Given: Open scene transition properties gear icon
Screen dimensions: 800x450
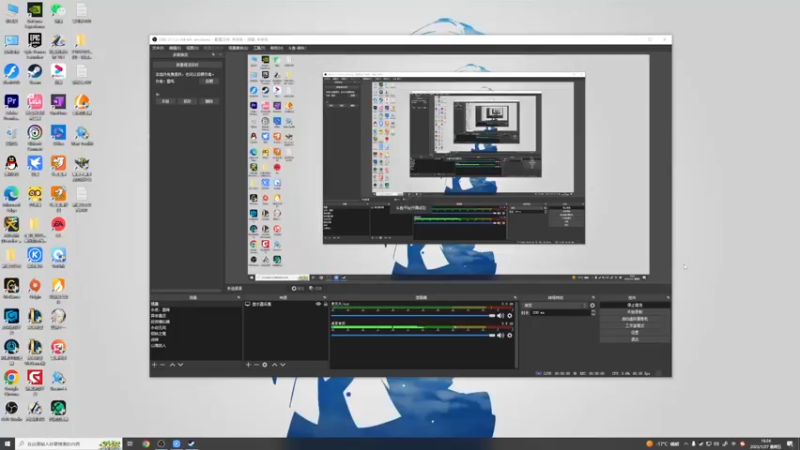Looking at the screenshot, I should coord(592,305).
